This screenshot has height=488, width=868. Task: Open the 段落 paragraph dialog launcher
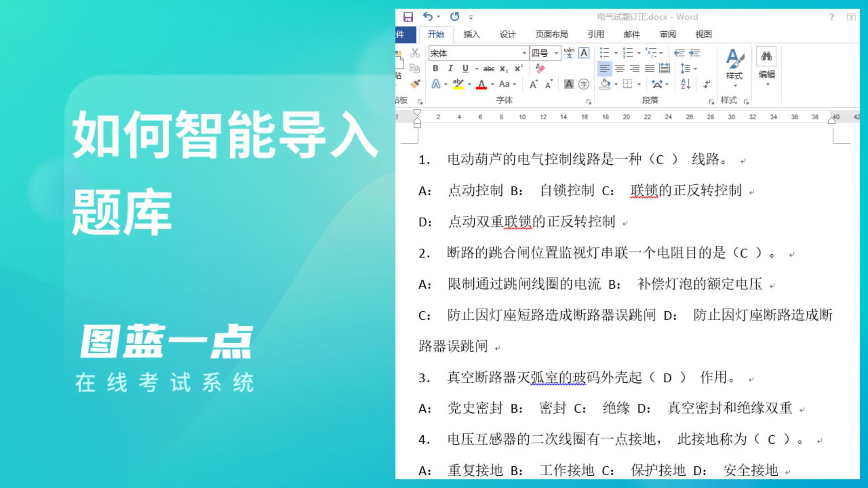click(x=711, y=102)
